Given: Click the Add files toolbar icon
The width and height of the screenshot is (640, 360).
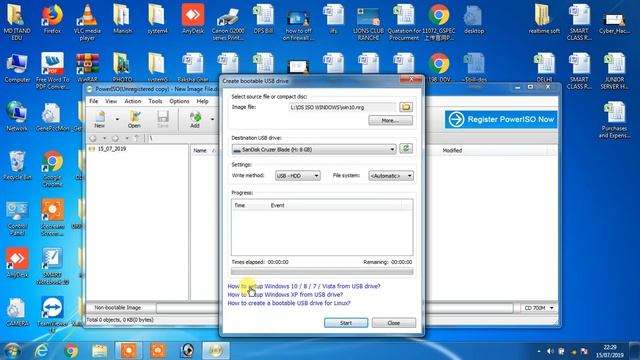Looking at the screenshot, I should tap(195, 119).
